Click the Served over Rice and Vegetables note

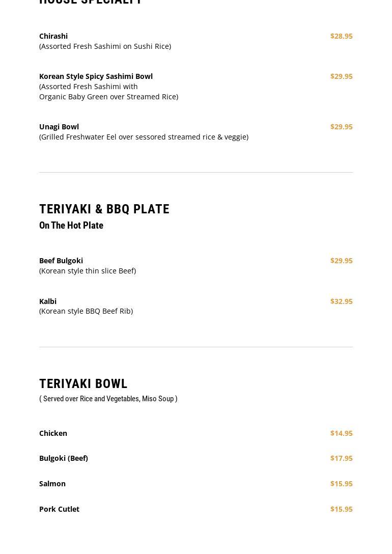tap(108, 399)
